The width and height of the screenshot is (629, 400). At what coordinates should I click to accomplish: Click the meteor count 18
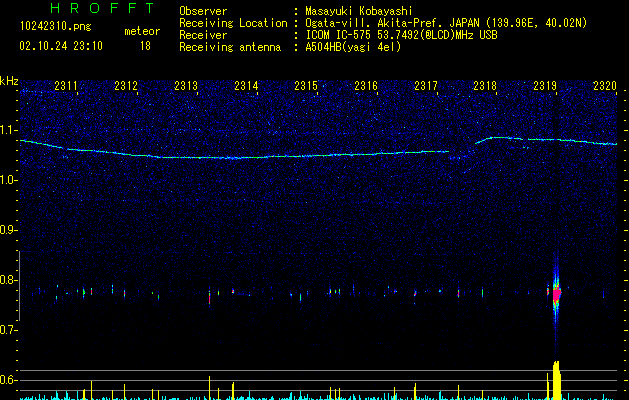tap(145, 46)
